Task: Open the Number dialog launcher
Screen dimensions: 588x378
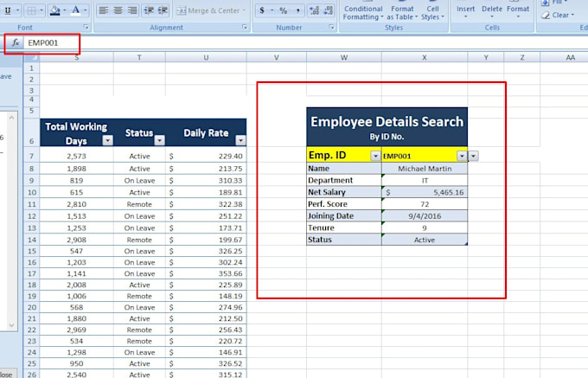Action: (x=331, y=27)
